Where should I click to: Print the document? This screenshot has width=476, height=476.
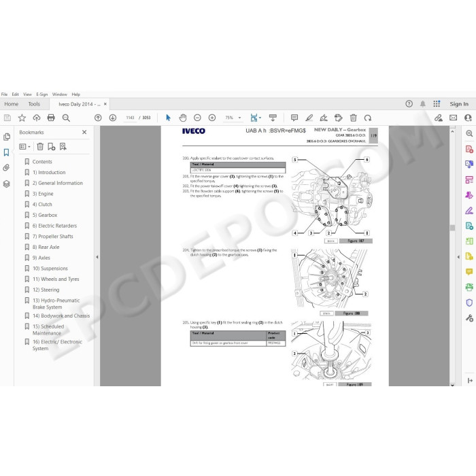pos(51,118)
